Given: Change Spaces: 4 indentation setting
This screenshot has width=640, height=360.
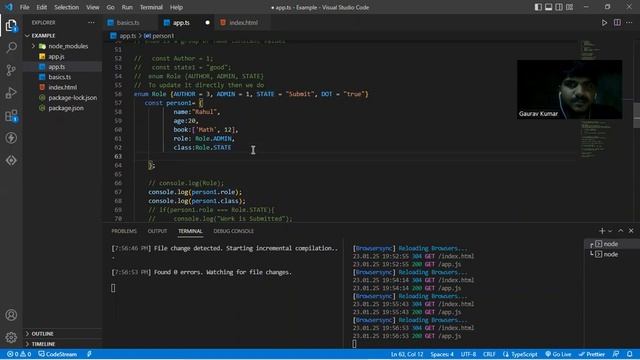Looking at the screenshot, I should tap(442, 354).
